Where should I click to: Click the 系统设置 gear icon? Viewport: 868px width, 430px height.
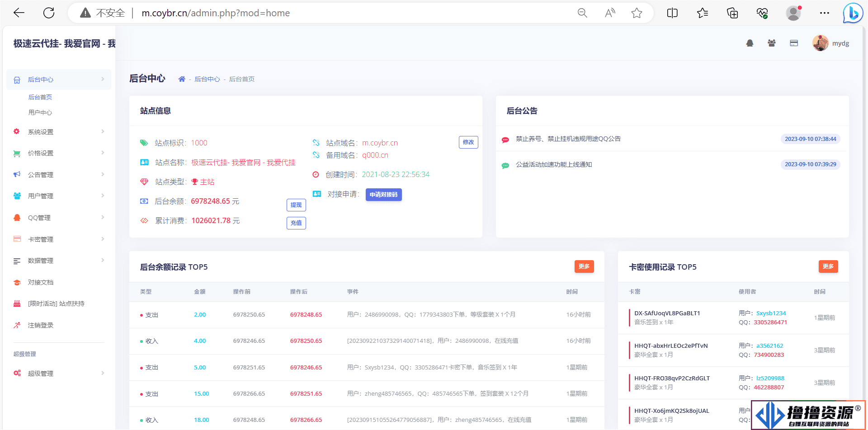pos(17,131)
